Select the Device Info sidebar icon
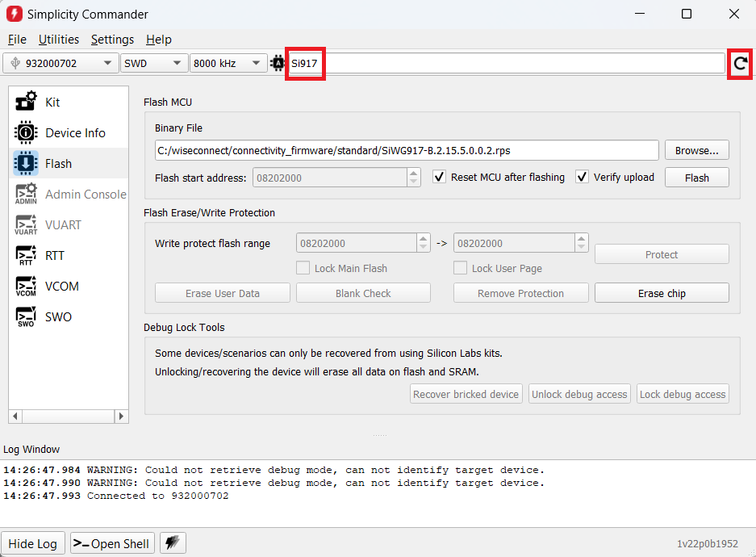This screenshot has width=756, height=557. coord(26,132)
